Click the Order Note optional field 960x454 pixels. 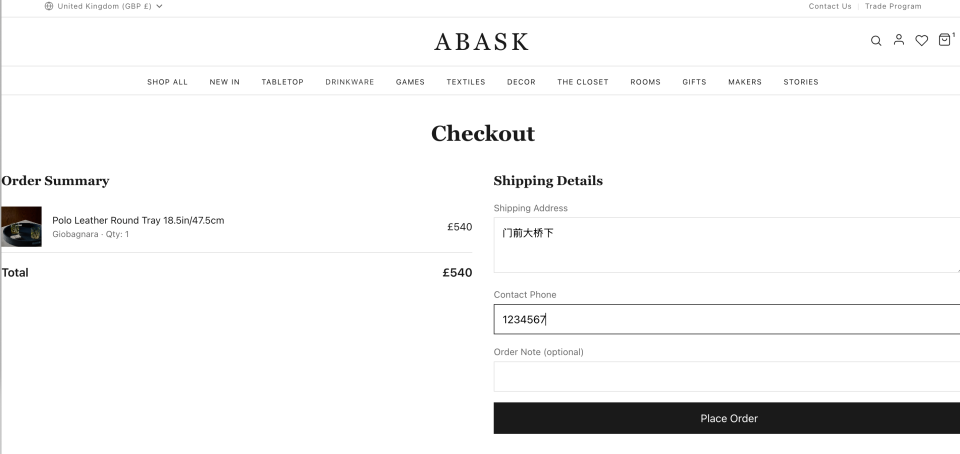point(727,376)
